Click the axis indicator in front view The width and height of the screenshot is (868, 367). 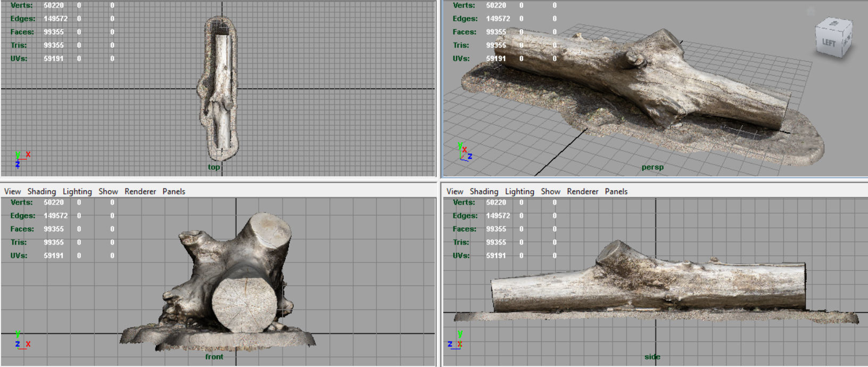[22, 340]
